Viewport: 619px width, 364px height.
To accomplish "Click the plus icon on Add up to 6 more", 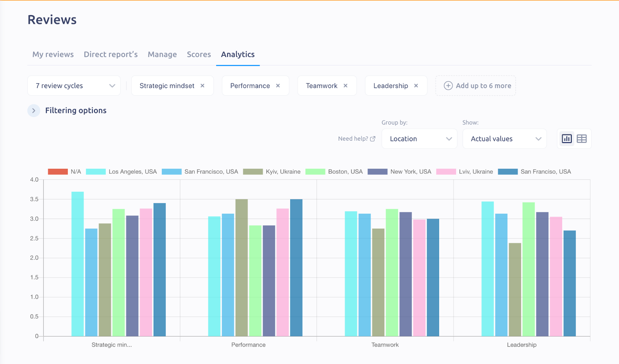I will click(x=448, y=85).
